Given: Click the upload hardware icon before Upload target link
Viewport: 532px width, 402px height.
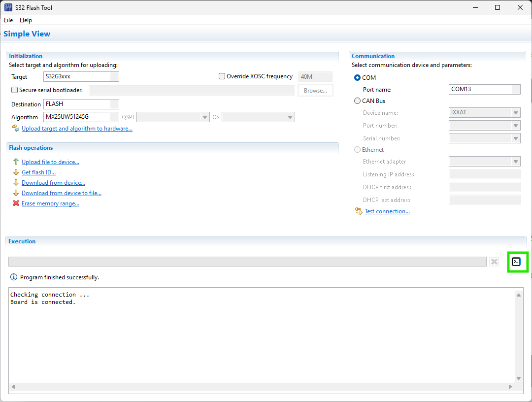Looking at the screenshot, I should tap(15, 128).
